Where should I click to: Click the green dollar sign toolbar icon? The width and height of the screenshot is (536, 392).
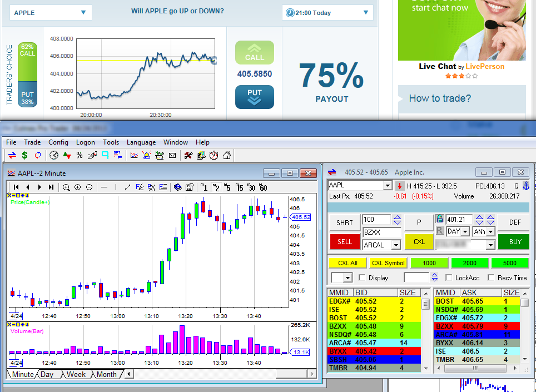coord(24,156)
